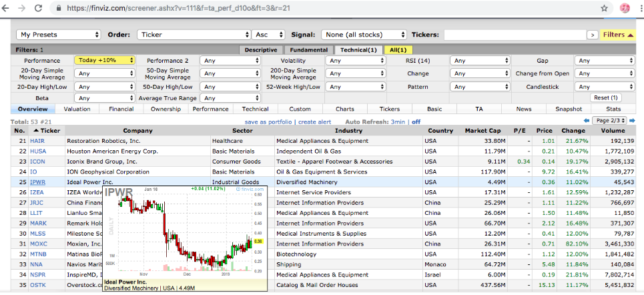This screenshot has height=295, width=644.
Task: Open OSTK ticker link
Action: [x=37, y=285]
